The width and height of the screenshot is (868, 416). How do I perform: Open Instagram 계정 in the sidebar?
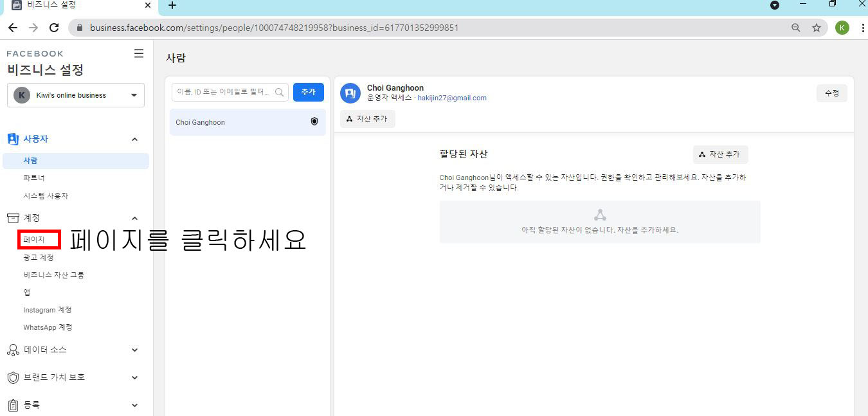[x=48, y=310]
